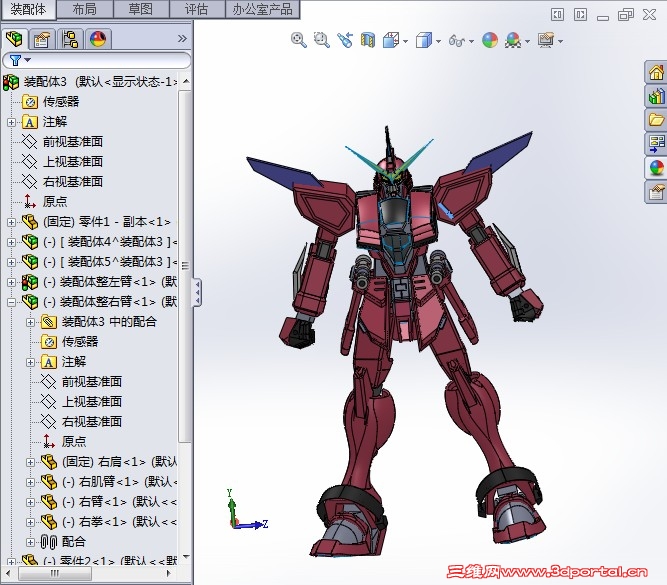Click the Hide/Show Items glasses icon
667x585 pixels.
coord(457,41)
